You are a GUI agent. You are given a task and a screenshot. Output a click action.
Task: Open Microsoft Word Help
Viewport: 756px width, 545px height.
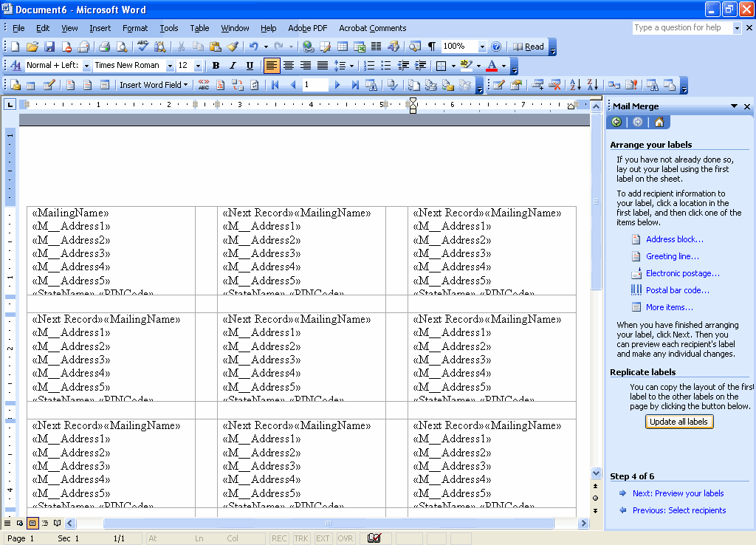pyautogui.click(x=495, y=47)
